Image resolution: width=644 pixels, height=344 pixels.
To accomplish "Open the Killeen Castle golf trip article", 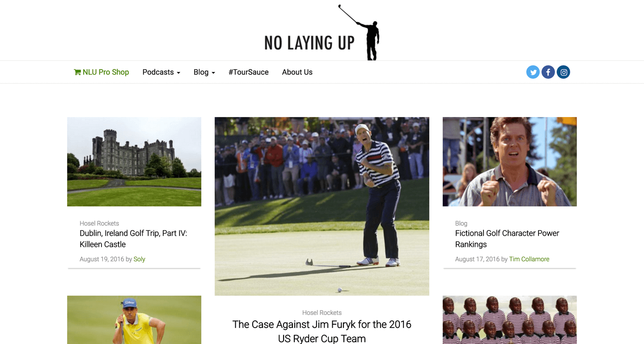I will [133, 239].
